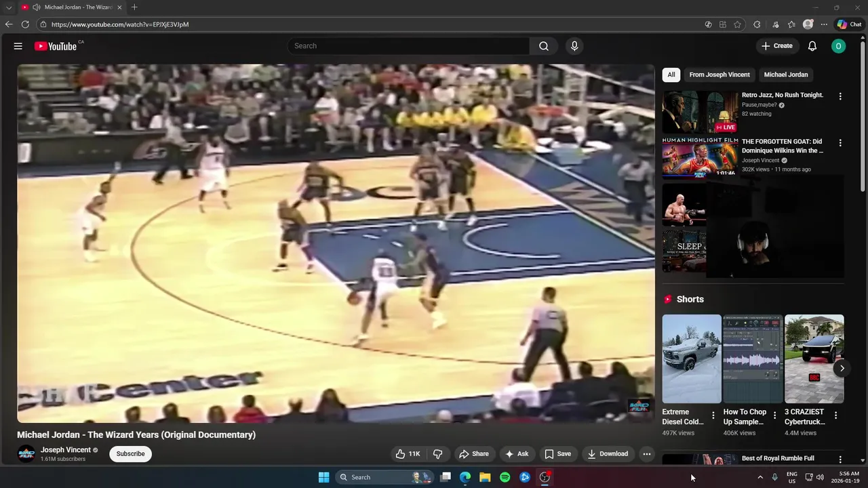
Task: Go back with browser back arrow
Action: 9,24
